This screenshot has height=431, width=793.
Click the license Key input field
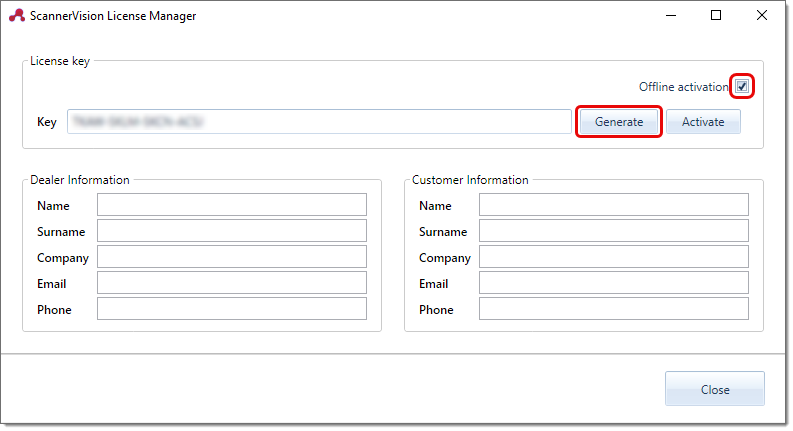tap(319, 122)
